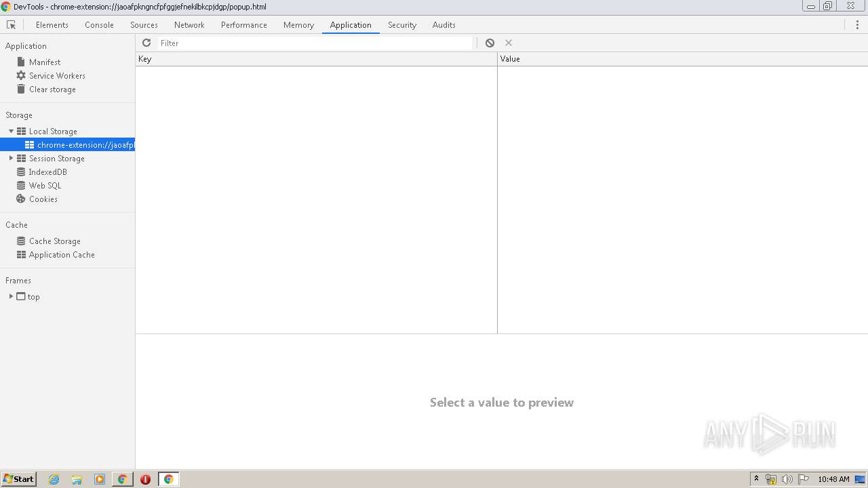This screenshot has height=488, width=868.
Task: Open Windows Media Player from taskbar
Action: click(100, 479)
